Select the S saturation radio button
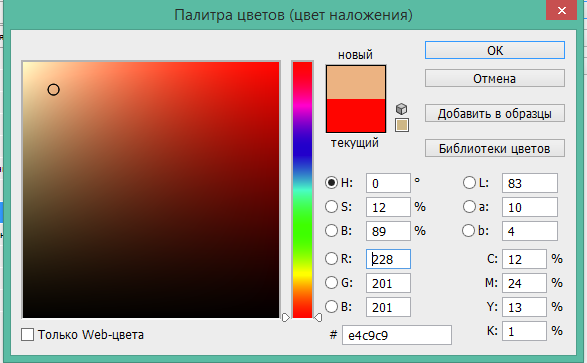Viewport: 587px width, 363px height. pyautogui.click(x=331, y=207)
